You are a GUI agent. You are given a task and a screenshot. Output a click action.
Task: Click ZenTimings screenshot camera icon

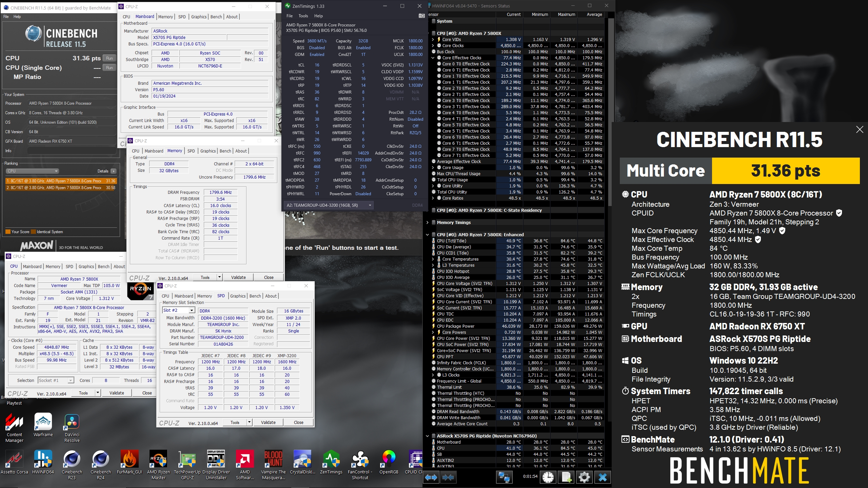tap(421, 16)
